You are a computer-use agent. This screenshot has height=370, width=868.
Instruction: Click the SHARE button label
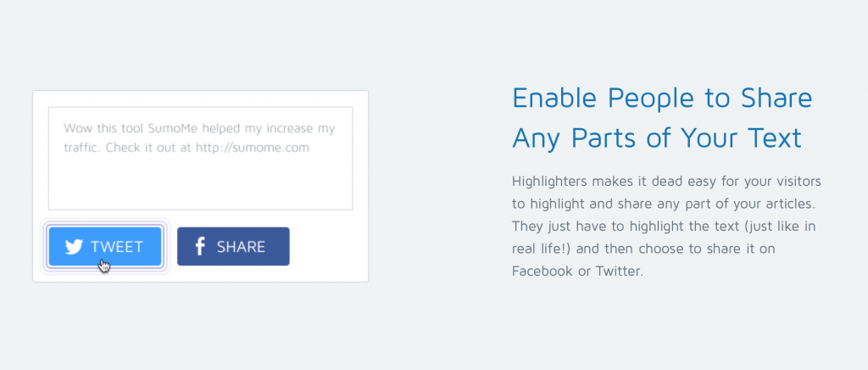coord(241,247)
